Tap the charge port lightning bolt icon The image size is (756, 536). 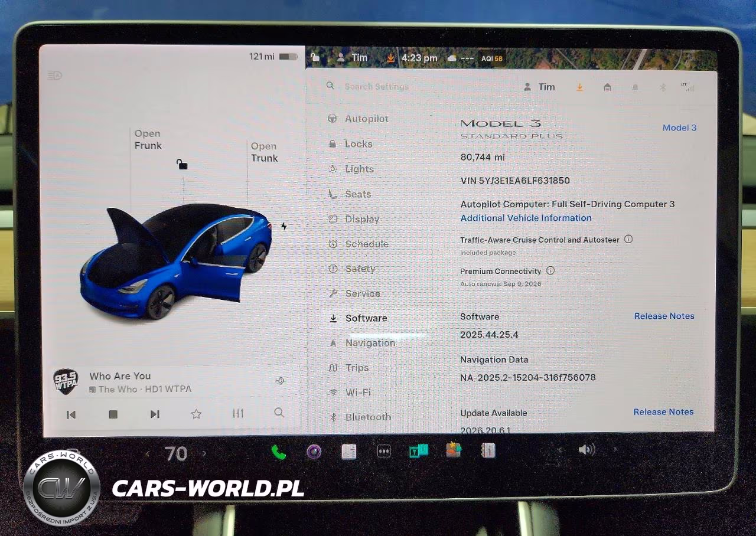tap(284, 226)
